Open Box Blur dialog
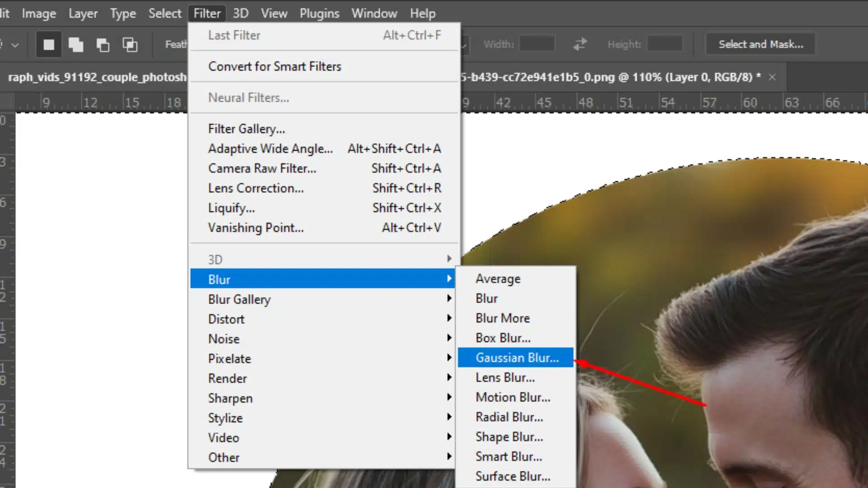868x488 pixels. tap(516, 338)
